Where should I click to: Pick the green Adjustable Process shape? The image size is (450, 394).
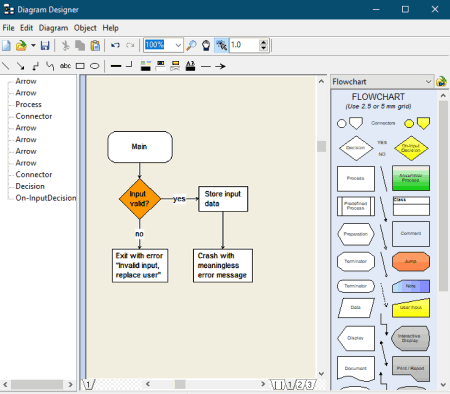[x=411, y=178]
